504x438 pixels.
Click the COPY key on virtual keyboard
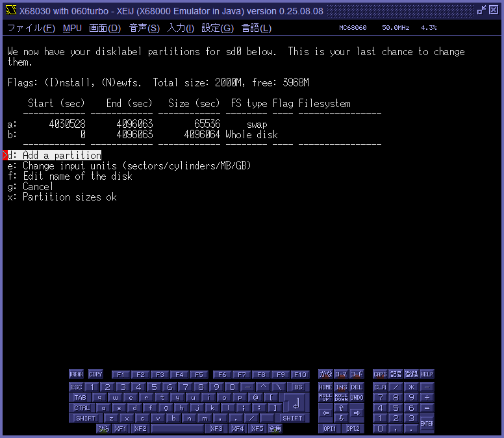95,374
